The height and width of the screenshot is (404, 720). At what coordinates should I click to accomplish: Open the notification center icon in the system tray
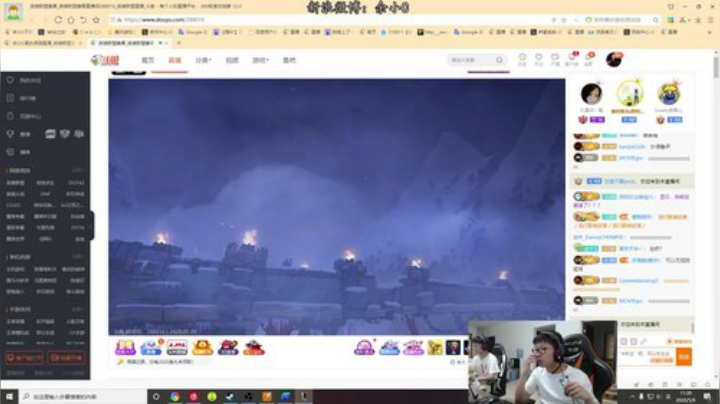pos(708,397)
